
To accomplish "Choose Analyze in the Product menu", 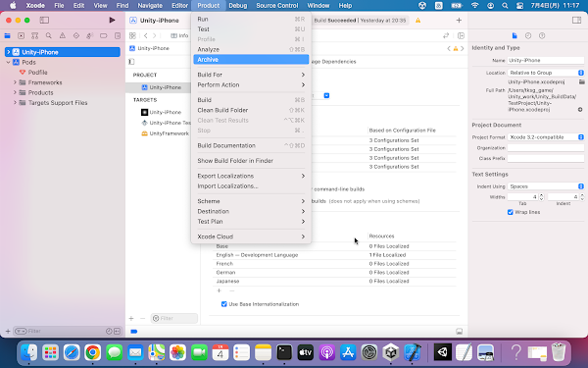I will click(x=251, y=49).
